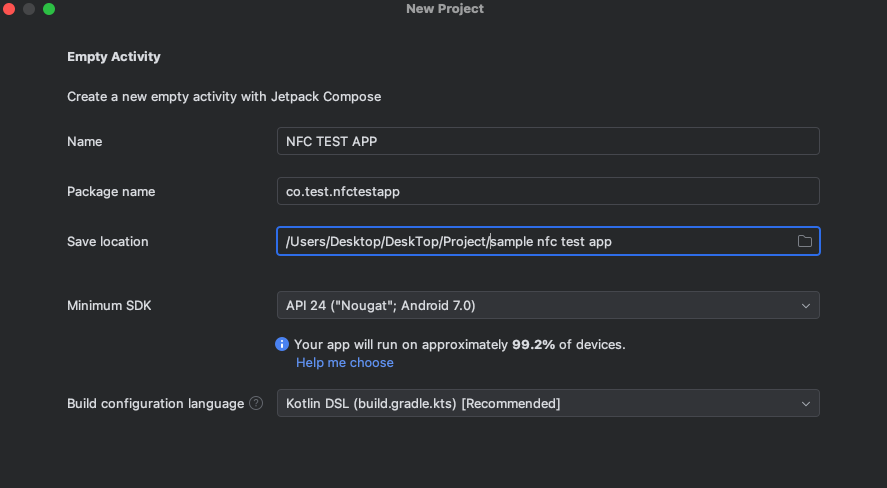This screenshot has width=887, height=488.
Task: Click the "New Project" window title
Action: point(444,9)
